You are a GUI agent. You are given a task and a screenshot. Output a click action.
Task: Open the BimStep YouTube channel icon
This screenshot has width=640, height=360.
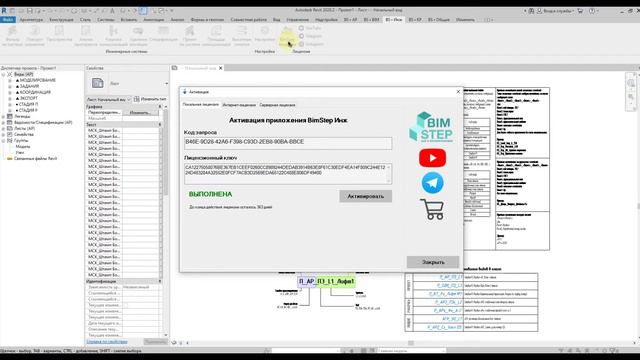pos(432,158)
